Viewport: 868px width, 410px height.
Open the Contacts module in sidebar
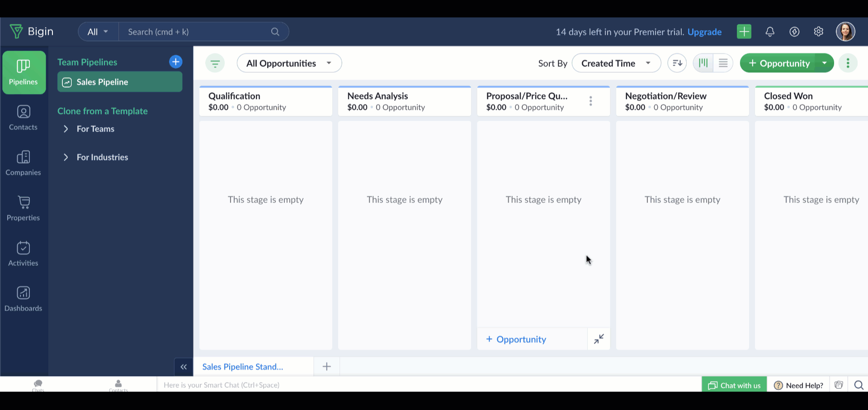tap(24, 118)
